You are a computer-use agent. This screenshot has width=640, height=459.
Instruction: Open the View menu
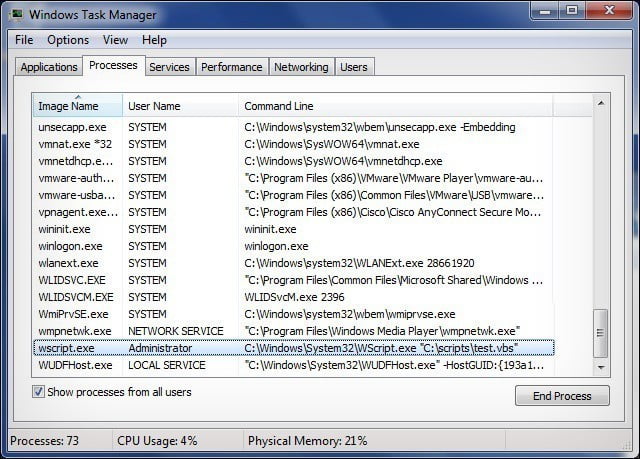click(115, 40)
